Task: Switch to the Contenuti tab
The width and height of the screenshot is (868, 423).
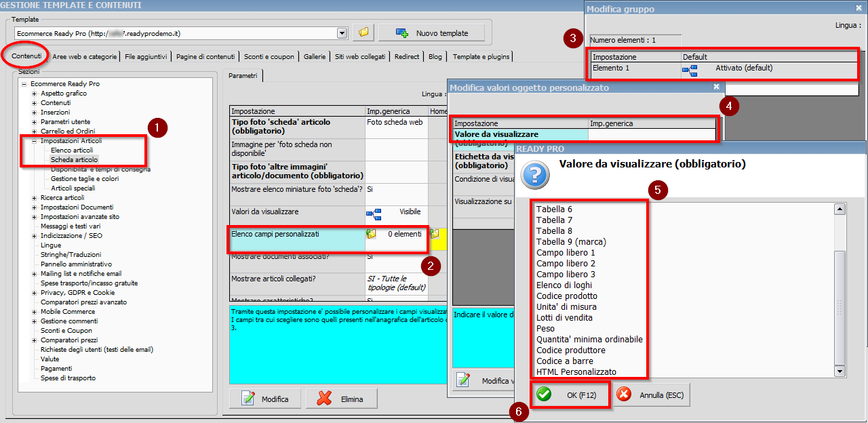Action: coord(27,56)
